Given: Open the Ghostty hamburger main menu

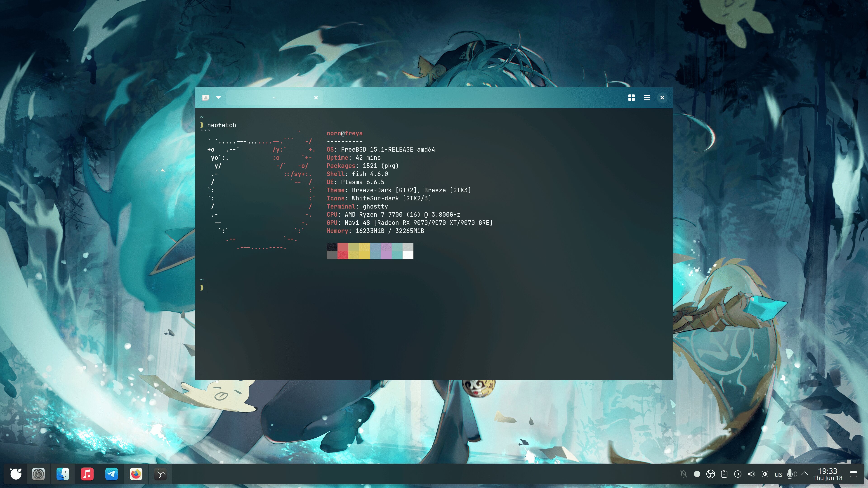Looking at the screenshot, I should click(647, 98).
